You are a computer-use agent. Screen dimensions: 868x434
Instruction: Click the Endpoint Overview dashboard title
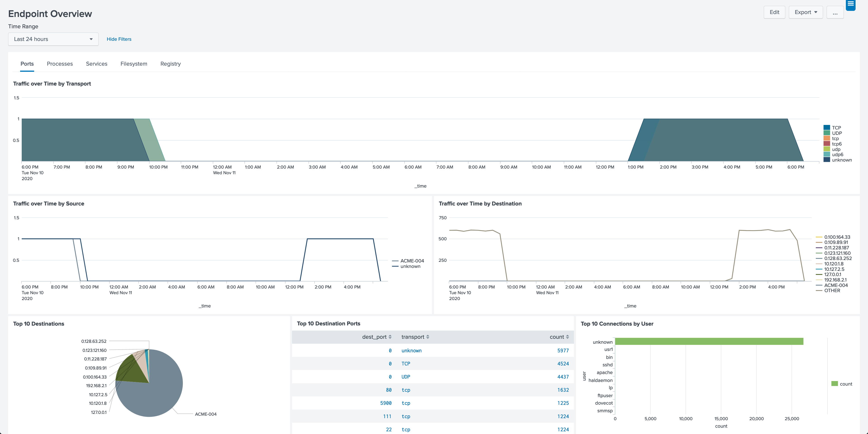[50, 14]
